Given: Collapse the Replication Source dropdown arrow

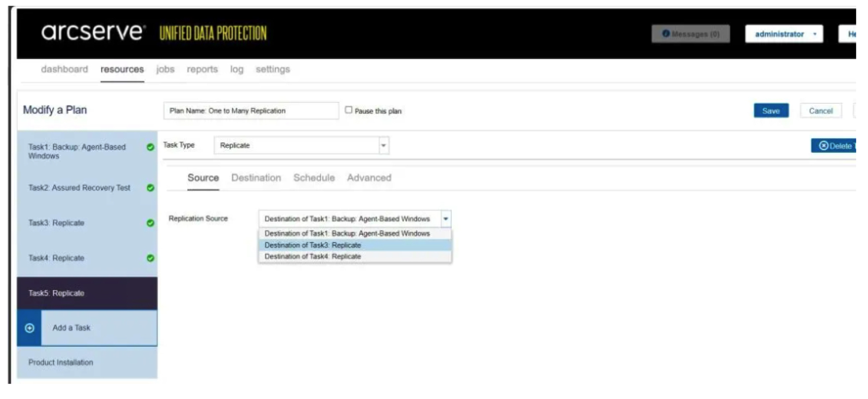Looking at the screenshot, I should tap(445, 219).
